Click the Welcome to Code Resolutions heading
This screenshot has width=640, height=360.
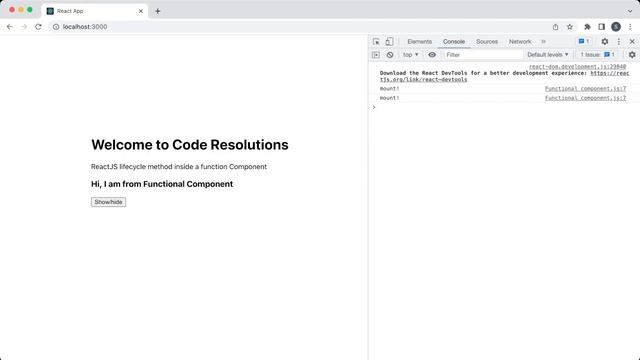[190, 145]
